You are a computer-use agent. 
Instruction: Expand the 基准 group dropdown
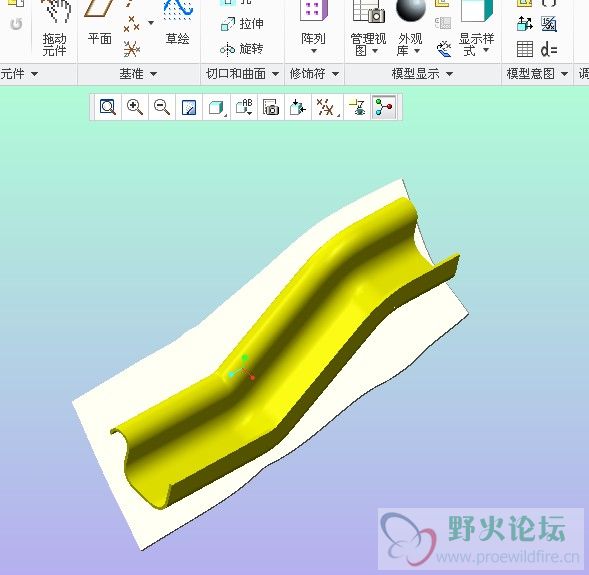pyautogui.click(x=138, y=74)
